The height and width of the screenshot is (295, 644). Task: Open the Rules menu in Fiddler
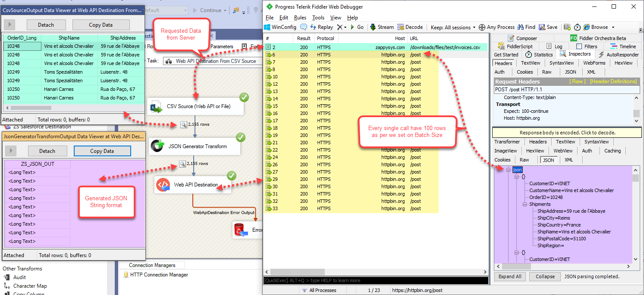tap(300, 18)
